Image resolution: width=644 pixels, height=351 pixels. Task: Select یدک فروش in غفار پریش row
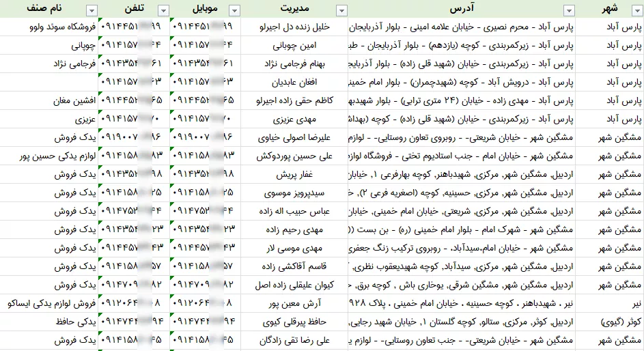coord(49,174)
